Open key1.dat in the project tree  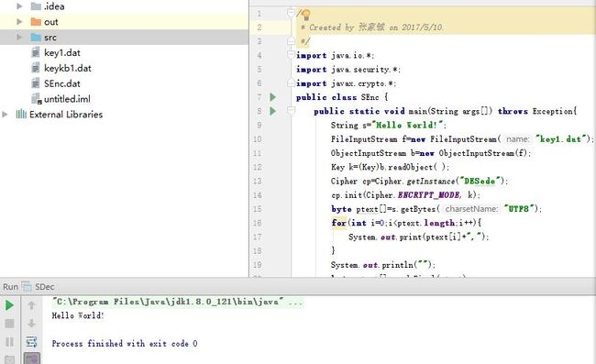pyautogui.click(x=62, y=52)
